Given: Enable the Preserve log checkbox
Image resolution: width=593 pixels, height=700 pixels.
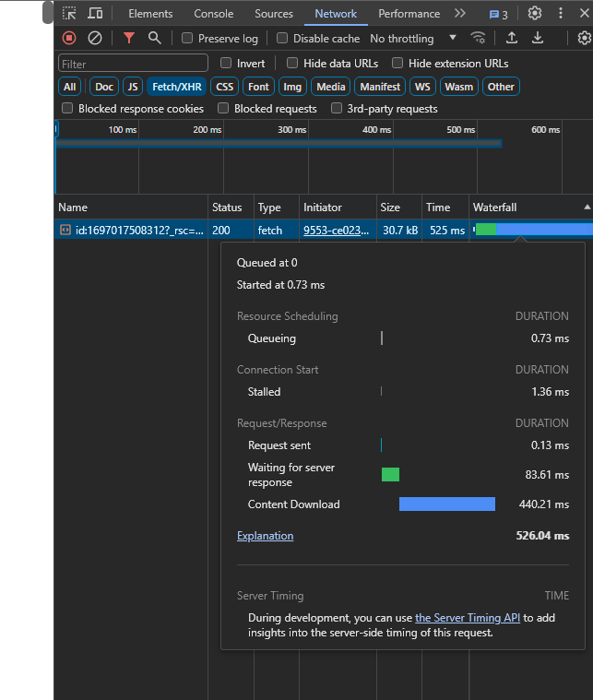Looking at the screenshot, I should coord(187,39).
